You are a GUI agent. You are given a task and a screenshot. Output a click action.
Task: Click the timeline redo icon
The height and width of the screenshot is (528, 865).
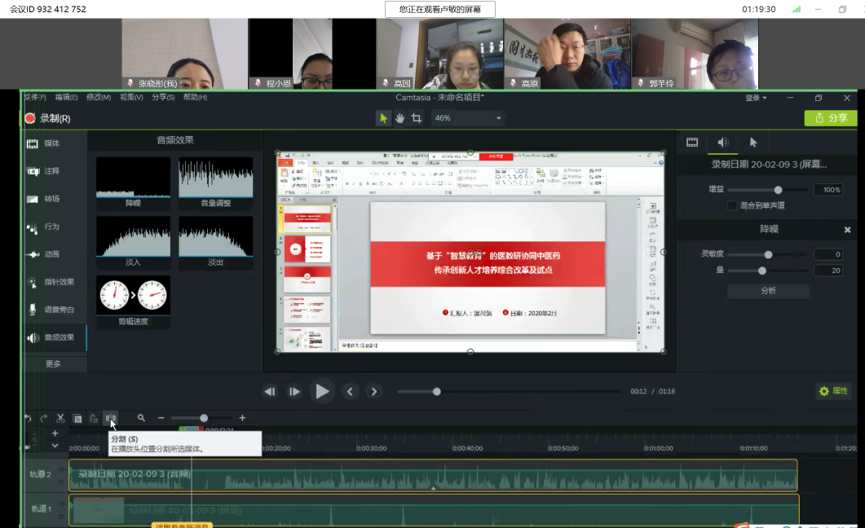click(x=44, y=418)
